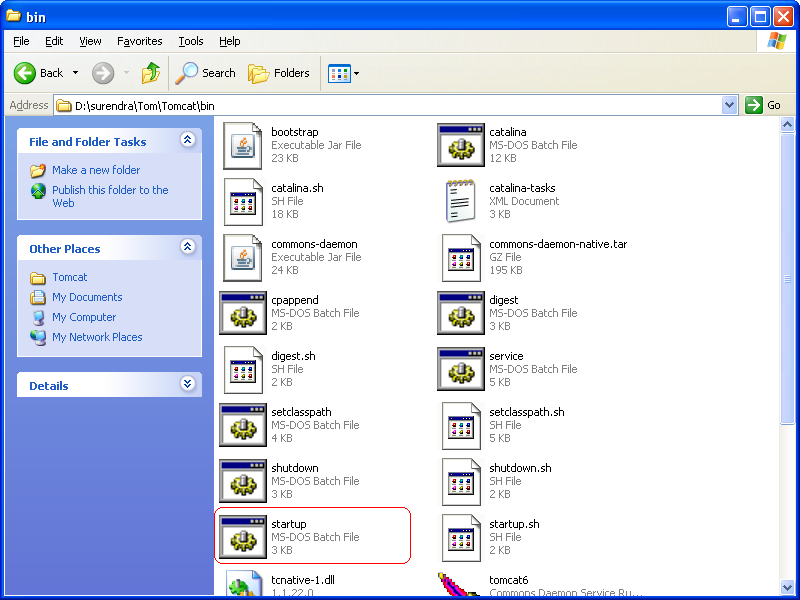Click the Forward arrow icon
This screenshot has width=800, height=600.
click(103, 73)
